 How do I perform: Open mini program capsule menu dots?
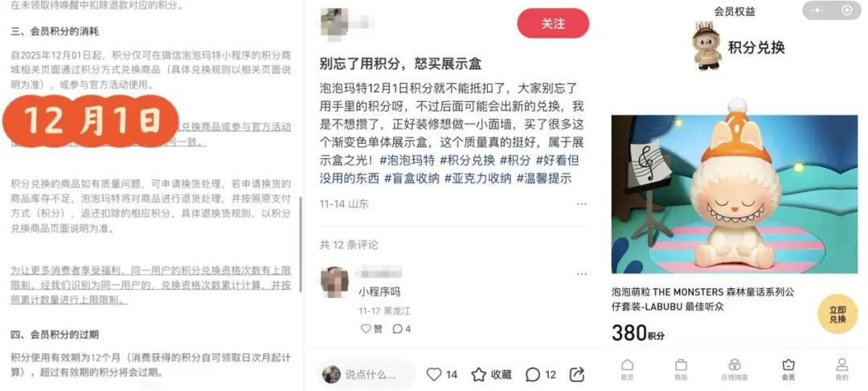tap(817, 10)
